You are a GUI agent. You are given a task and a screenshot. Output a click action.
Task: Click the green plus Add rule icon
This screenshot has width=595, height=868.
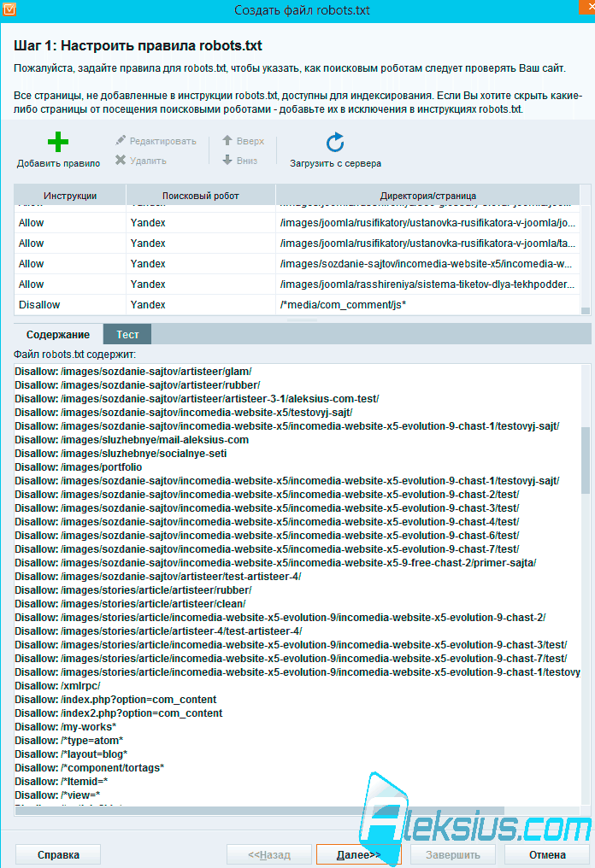click(x=57, y=142)
